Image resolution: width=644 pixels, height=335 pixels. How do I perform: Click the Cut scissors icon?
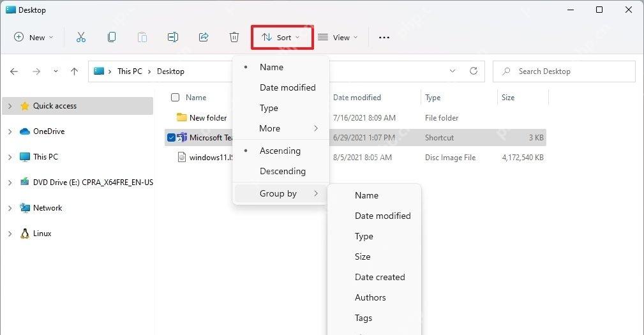pos(81,38)
